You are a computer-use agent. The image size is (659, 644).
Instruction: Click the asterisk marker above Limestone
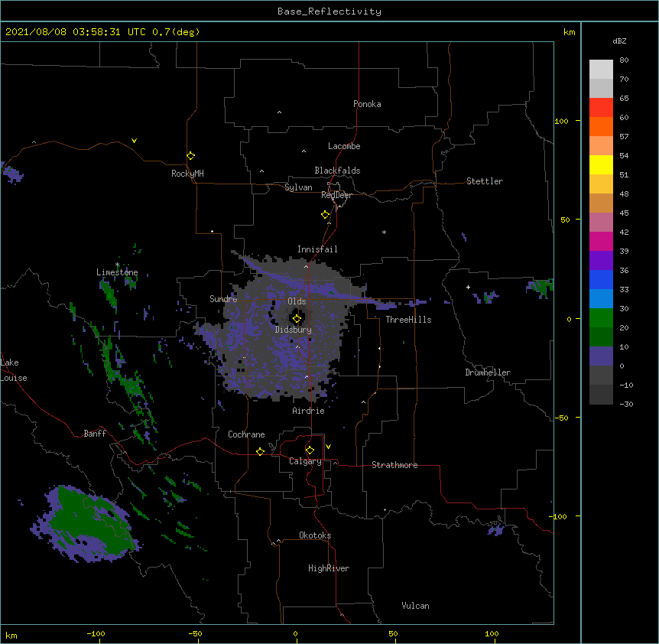pyautogui.click(x=118, y=265)
